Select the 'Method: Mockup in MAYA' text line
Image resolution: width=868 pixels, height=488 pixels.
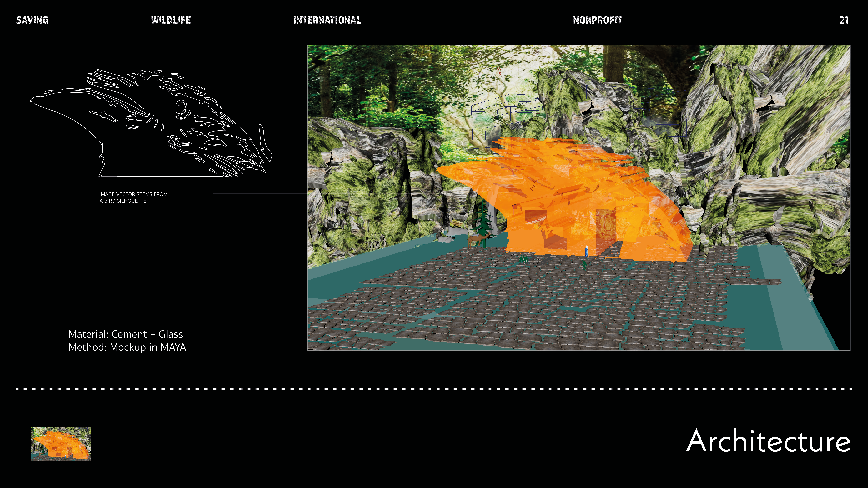pos(127,347)
